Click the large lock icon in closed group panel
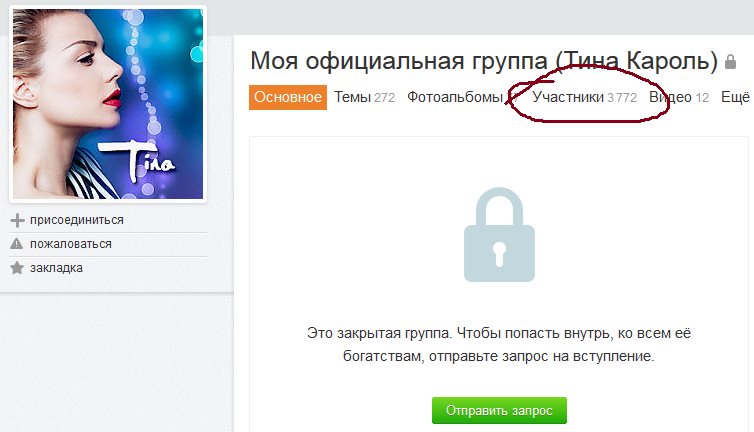This screenshot has width=754, height=432. (x=499, y=234)
